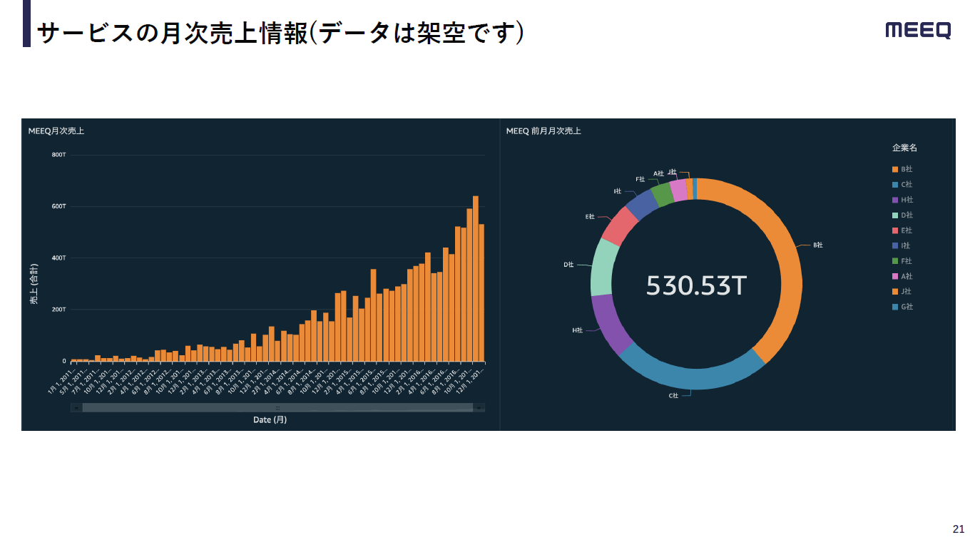Click the slide title サービスの月次売上情報

pyautogui.click(x=173, y=33)
